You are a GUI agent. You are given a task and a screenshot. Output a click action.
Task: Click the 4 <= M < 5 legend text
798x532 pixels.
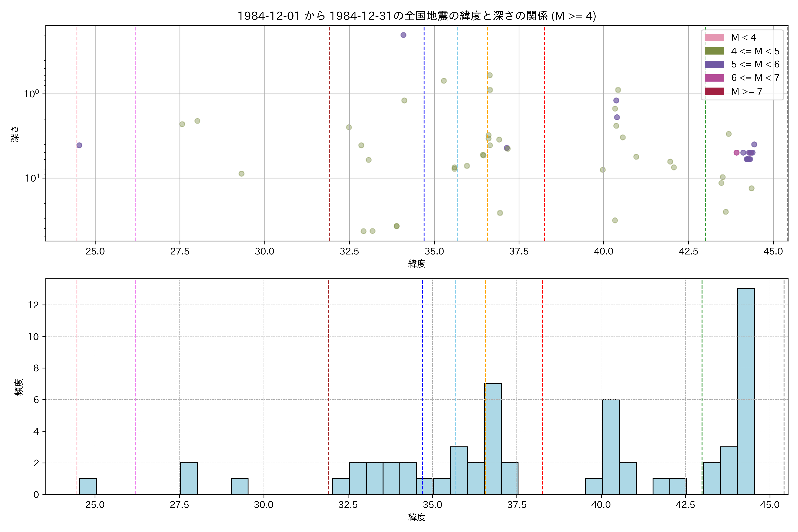[x=755, y=51]
